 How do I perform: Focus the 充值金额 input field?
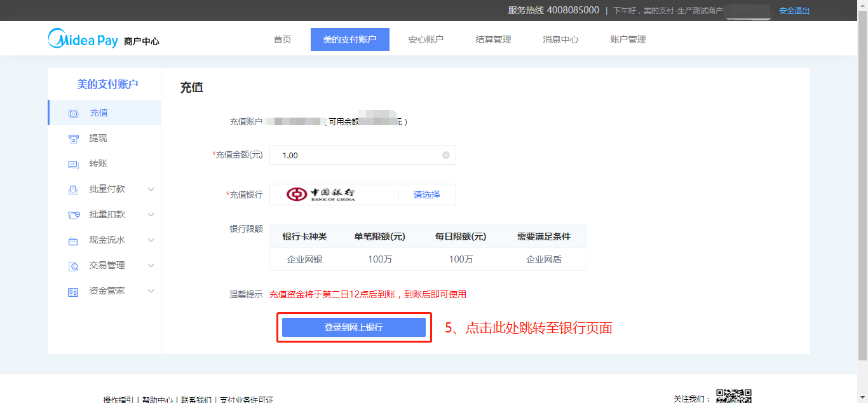point(356,155)
